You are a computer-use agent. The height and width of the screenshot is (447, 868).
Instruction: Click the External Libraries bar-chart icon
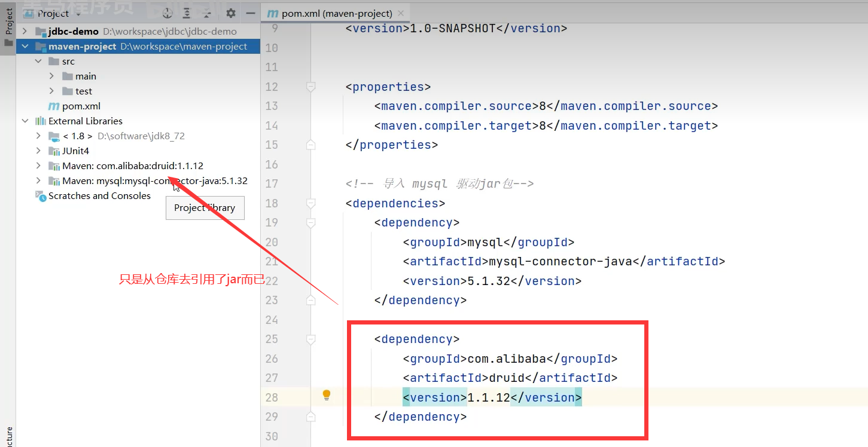coord(41,121)
